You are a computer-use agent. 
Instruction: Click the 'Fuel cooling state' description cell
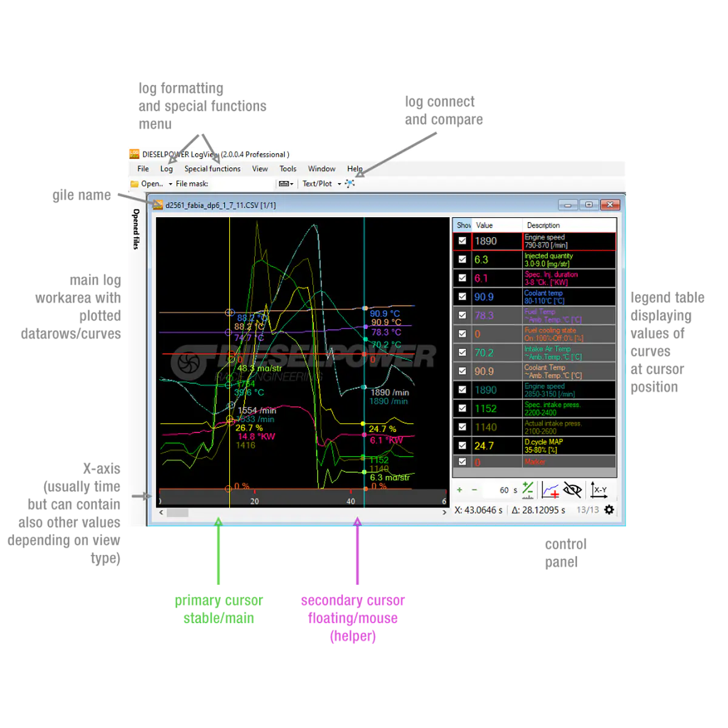pos(569,334)
